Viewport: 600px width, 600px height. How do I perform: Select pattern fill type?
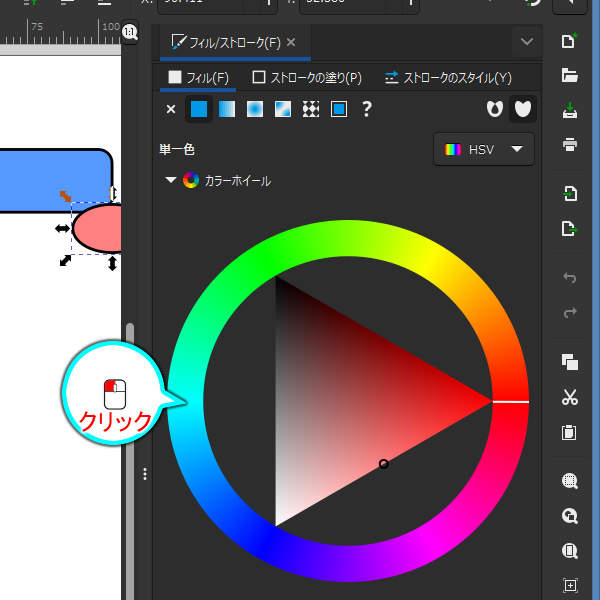[311, 109]
